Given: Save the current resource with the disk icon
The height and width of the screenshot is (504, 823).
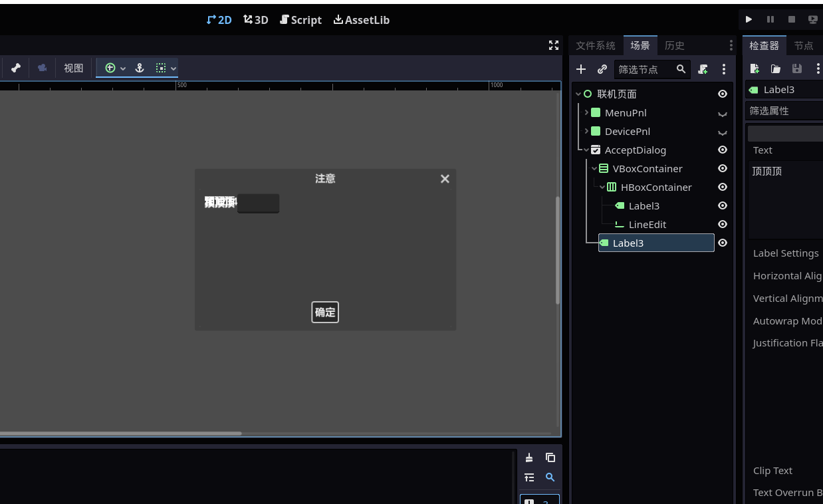Looking at the screenshot, I should (796, 68).
